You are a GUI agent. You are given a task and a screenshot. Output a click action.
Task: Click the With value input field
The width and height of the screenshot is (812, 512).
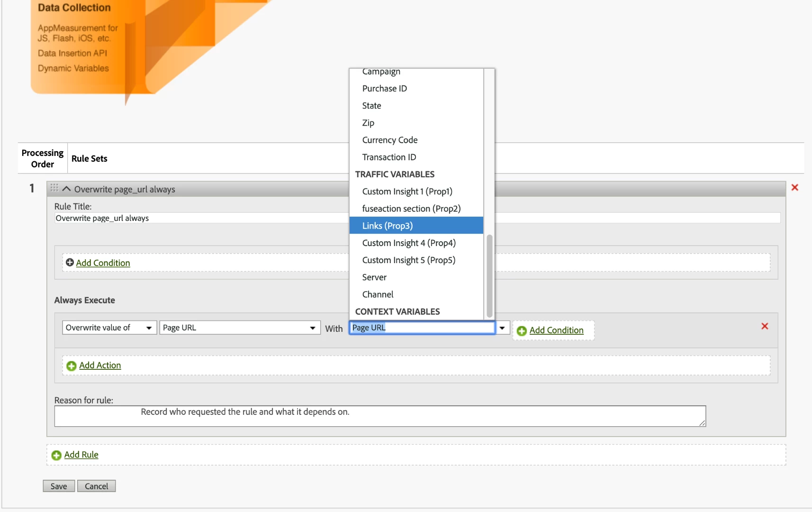tap(422, 328)
